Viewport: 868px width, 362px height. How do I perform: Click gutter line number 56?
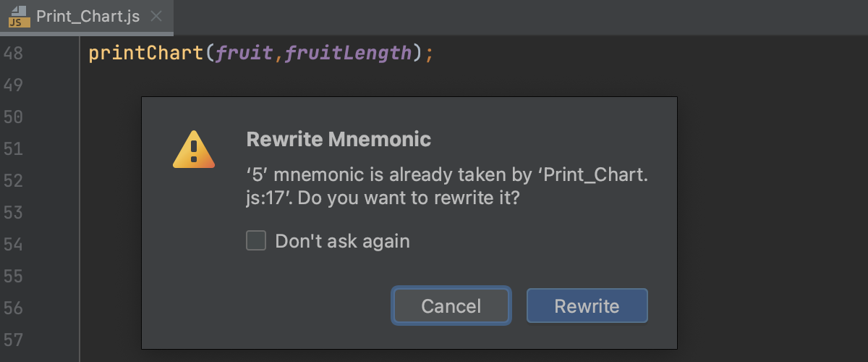click(x=13, y=308)
